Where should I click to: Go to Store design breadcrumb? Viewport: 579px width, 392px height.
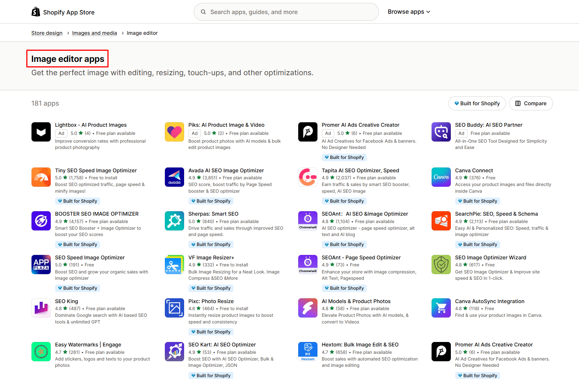tap(47, 33)
